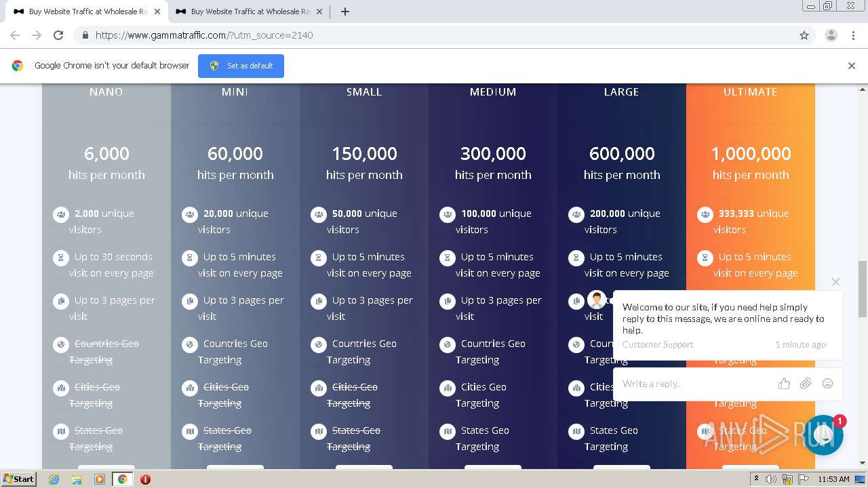Click the SMALL Countries Geo Targeting globe icon
Viewport: 868px width, 488px height.
point(319,344)
